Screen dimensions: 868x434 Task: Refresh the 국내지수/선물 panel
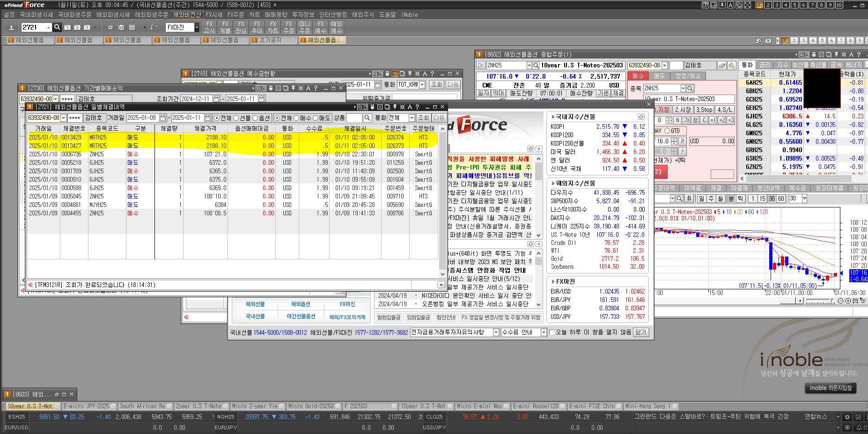tap(641, 117)
